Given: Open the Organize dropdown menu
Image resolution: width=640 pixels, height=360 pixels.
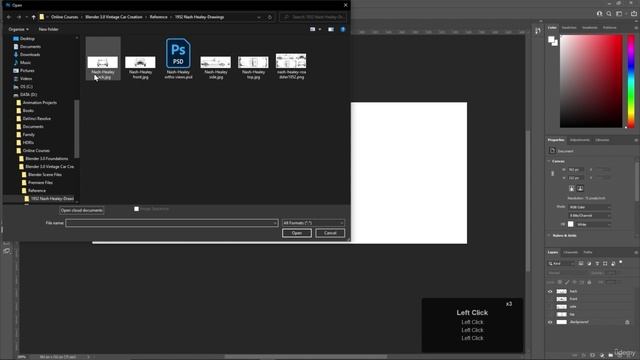Looking at the screenshot, I should click(18, 29).
